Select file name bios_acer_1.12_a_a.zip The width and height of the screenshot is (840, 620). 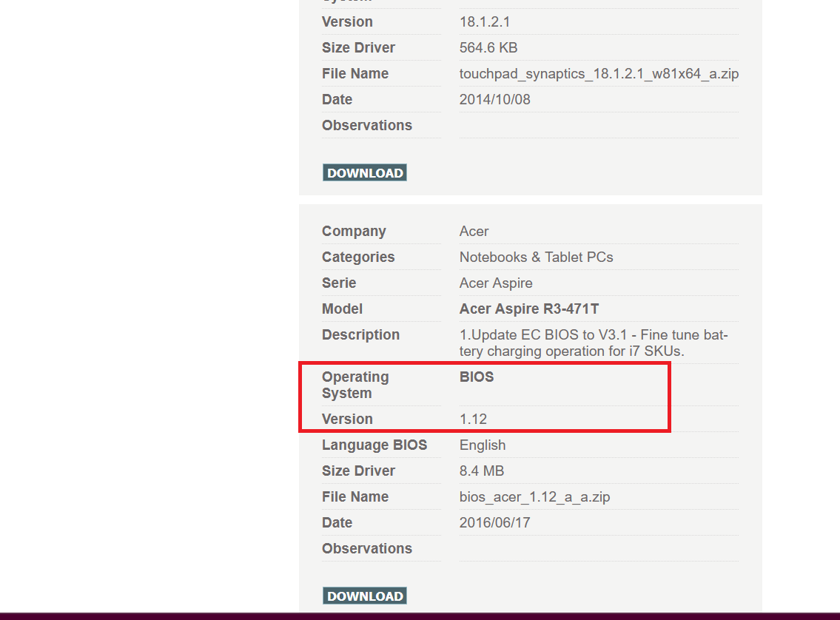click(534, 497)
